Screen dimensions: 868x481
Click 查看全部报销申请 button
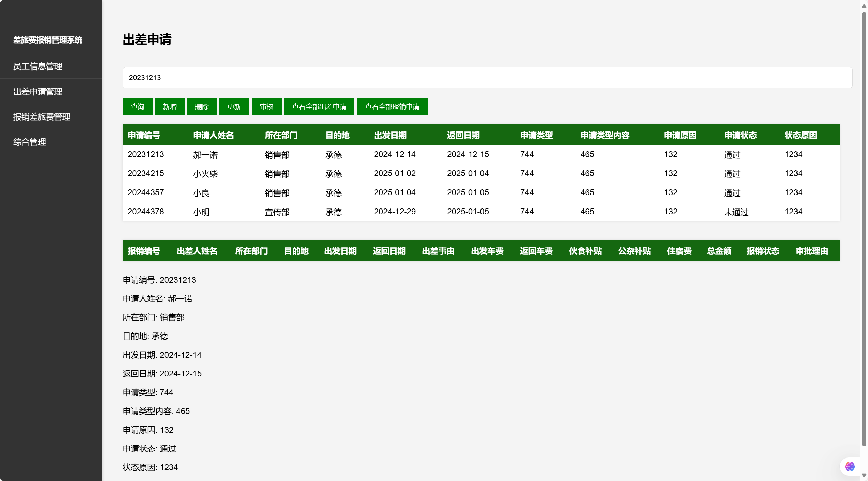(x=392, y=107)
